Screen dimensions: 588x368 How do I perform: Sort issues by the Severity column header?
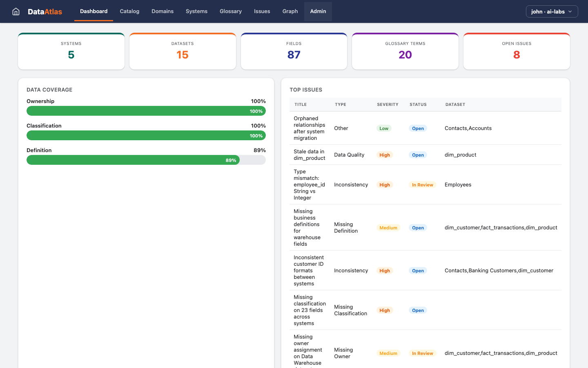tap(387, 104)
